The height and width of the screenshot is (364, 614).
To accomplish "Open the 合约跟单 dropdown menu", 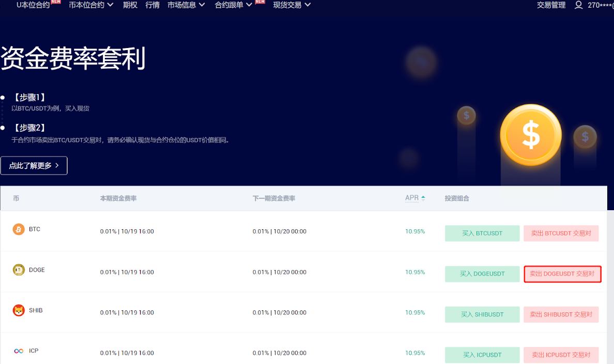I will [234, 5].
